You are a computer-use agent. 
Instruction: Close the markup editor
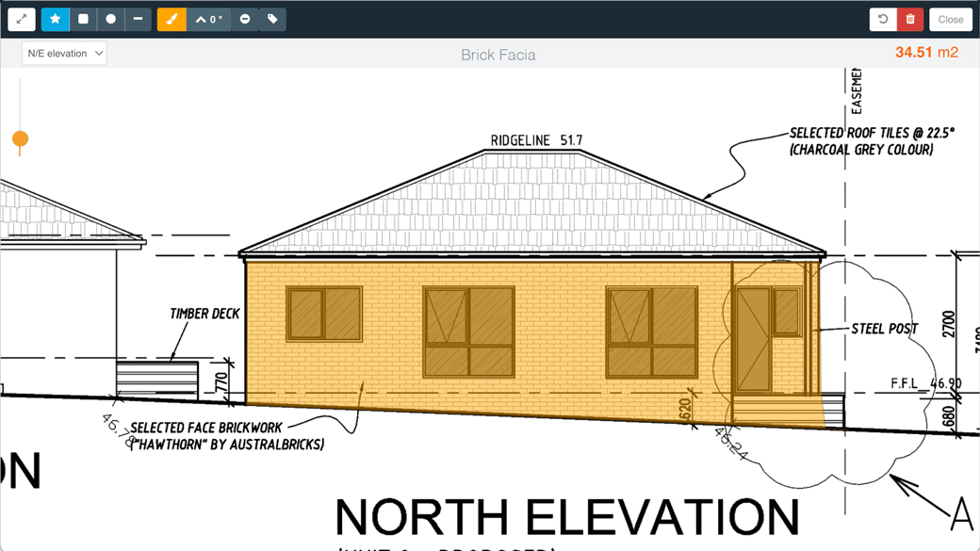point(951,19)
